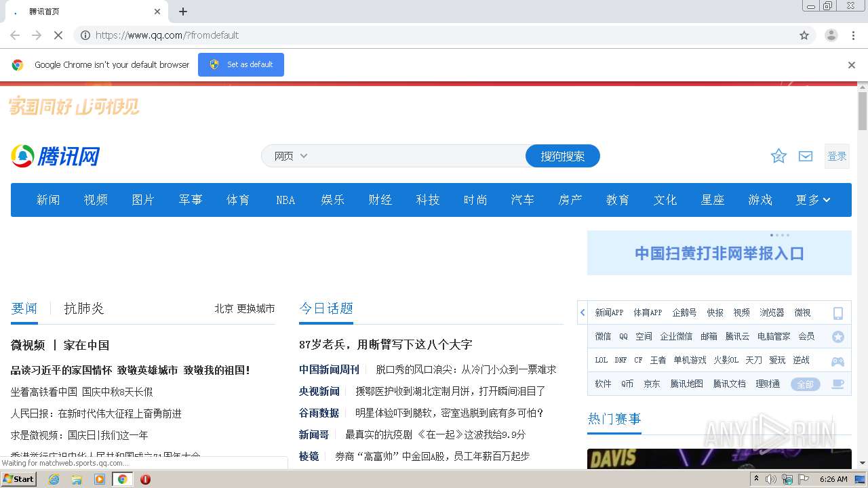Click the star category icon in services
The width and height of the screenshot is (868, 488).
(x=837, y=336)
